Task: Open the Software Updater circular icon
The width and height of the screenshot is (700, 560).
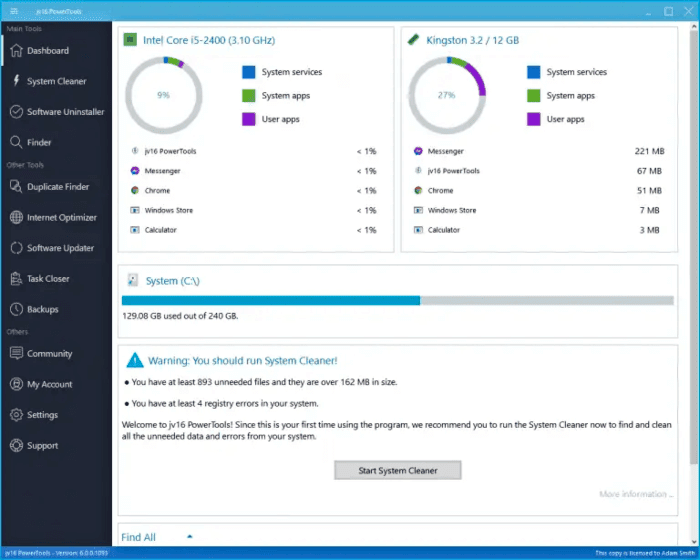Action: coord(17,248)
